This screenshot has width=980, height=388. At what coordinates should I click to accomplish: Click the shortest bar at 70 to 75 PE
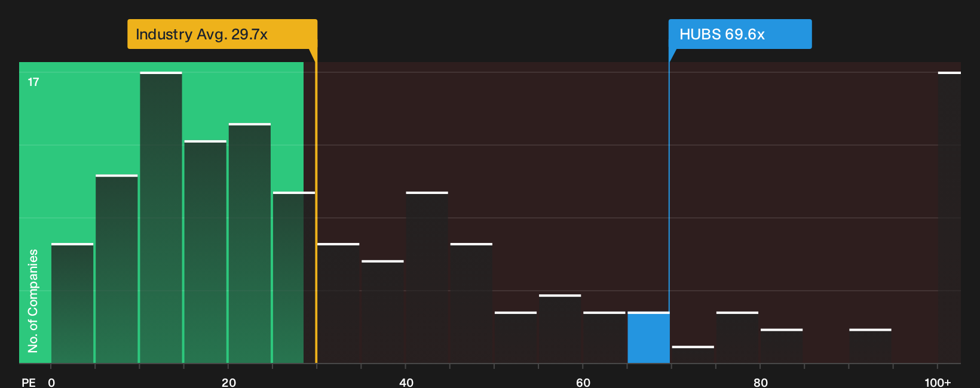693,355
